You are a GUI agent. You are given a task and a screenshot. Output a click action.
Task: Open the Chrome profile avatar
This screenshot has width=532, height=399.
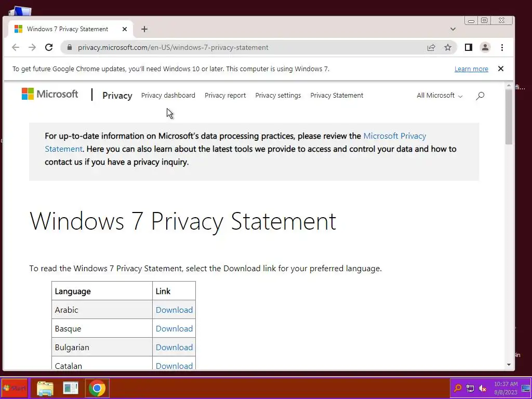point(485,47)
